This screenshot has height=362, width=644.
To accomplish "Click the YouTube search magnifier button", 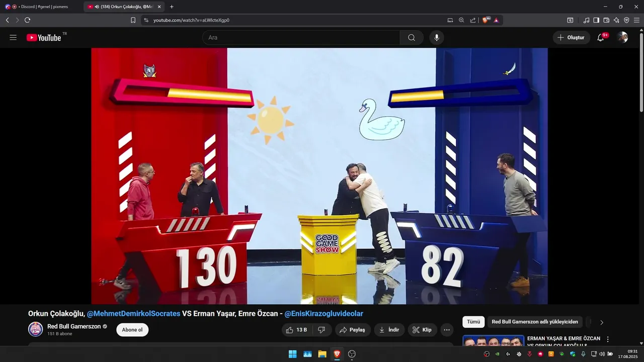I will [x=412, y=38].
